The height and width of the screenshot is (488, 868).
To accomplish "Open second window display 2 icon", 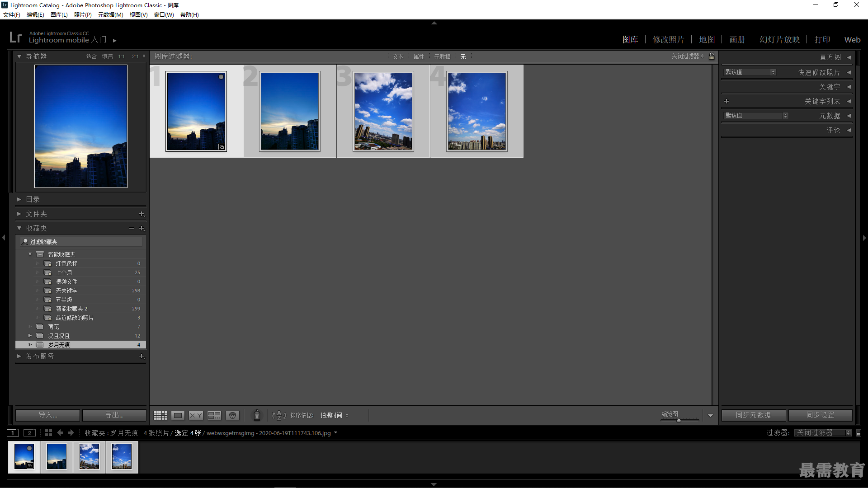I will (29, 433).
